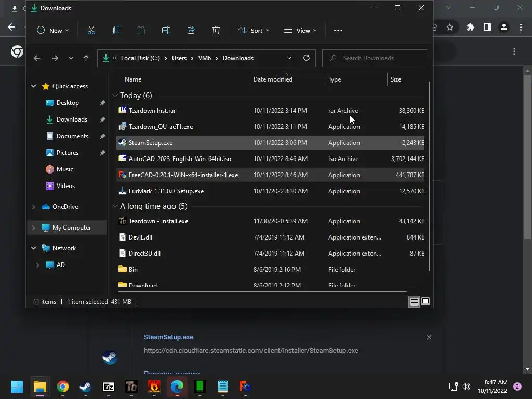Screen dimensions: 532x399
Task: Switch to details view layout icon
Action: click(414, 301)
